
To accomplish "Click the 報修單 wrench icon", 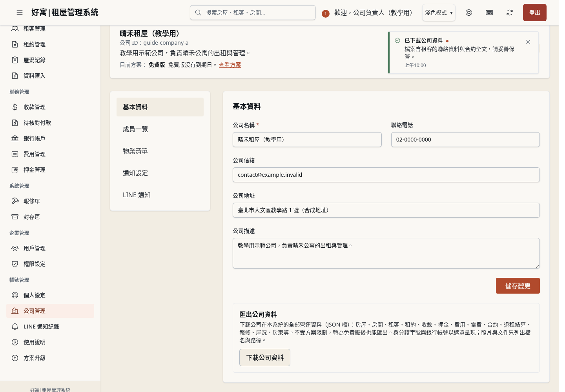I will [x=15, y=201].
